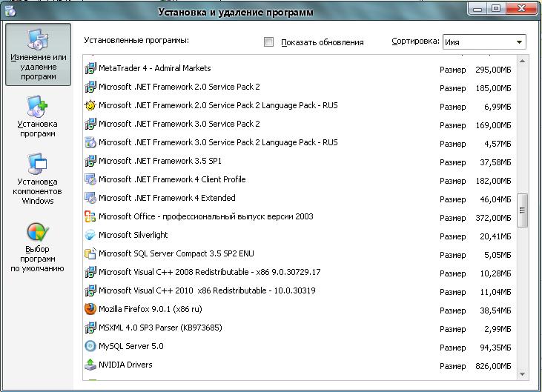The height and width of the screenshot is (392, 542).
Task: Click the .NET Framework 3.5 SP1 icon
Action: pyautogui.click(x=90, y=161)
